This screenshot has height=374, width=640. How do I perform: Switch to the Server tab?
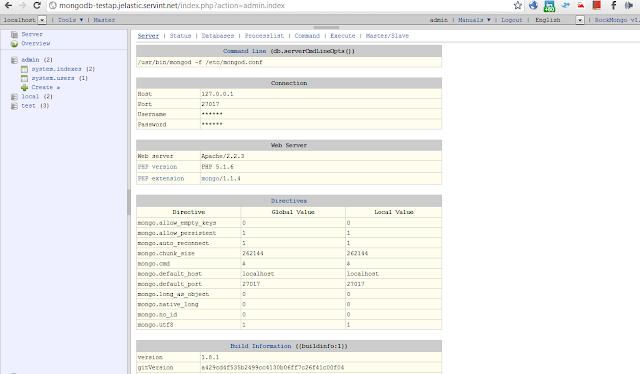[148, 36]
